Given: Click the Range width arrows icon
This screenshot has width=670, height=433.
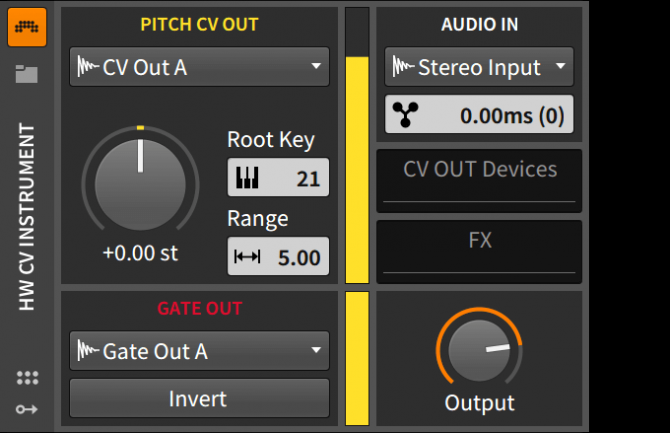Looking at the screenshot, I should pos(247,257).
